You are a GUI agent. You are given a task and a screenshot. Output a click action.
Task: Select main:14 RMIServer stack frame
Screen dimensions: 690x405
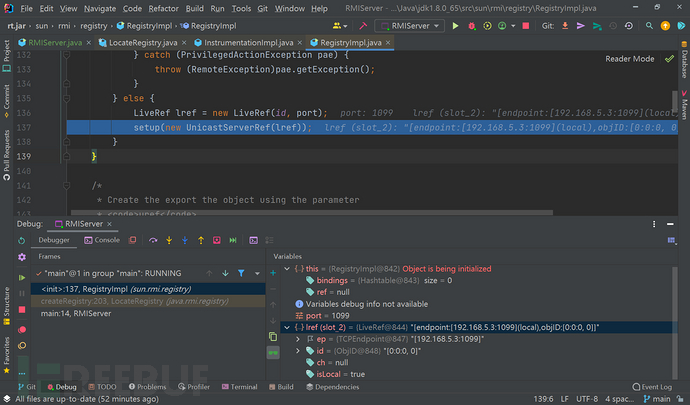click(148, 313)
